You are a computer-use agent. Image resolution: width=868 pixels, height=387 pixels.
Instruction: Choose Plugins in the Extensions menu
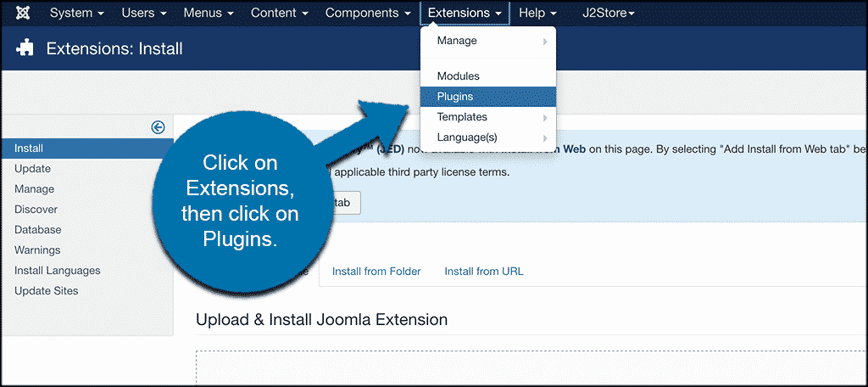(488, 97)
